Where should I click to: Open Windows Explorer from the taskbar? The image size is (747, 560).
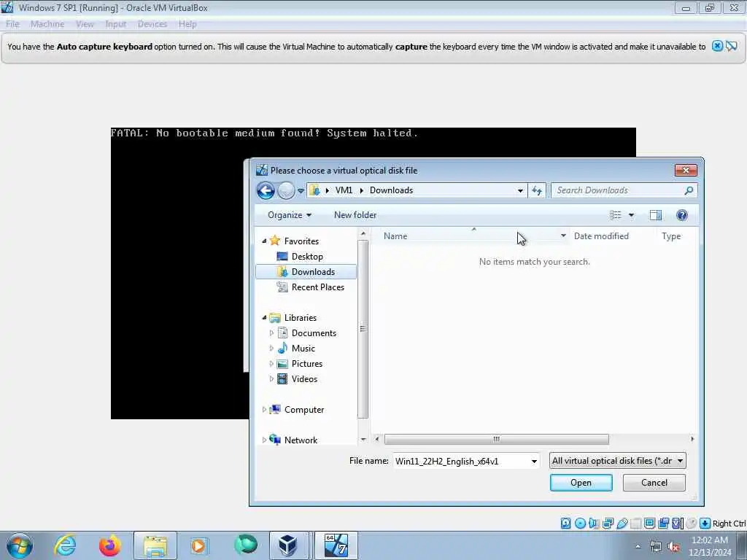[155, 545]
